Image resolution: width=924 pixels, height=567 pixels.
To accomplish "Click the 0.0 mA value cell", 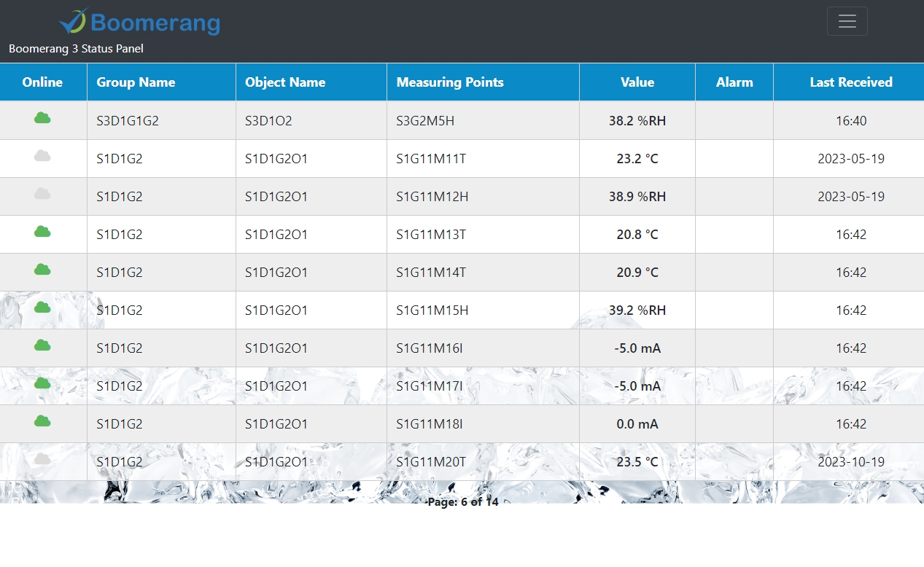I will click(637, 424).
